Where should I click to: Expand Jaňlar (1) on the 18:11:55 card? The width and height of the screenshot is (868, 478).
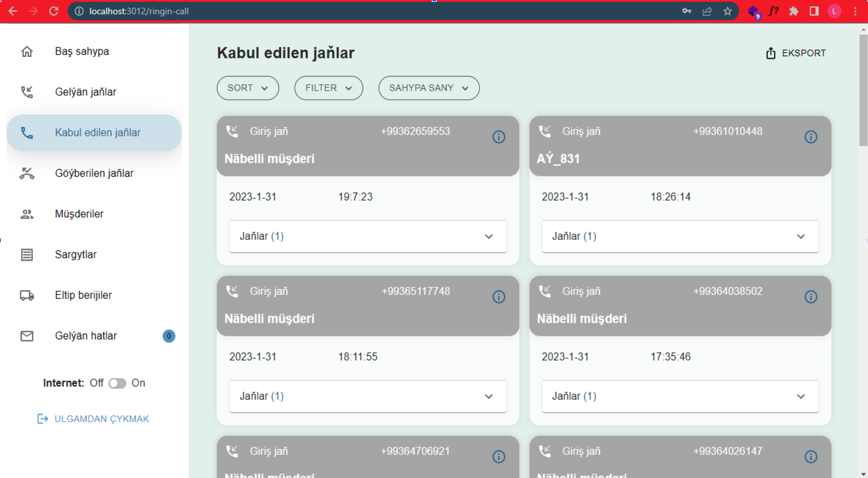tap(368, 396)
